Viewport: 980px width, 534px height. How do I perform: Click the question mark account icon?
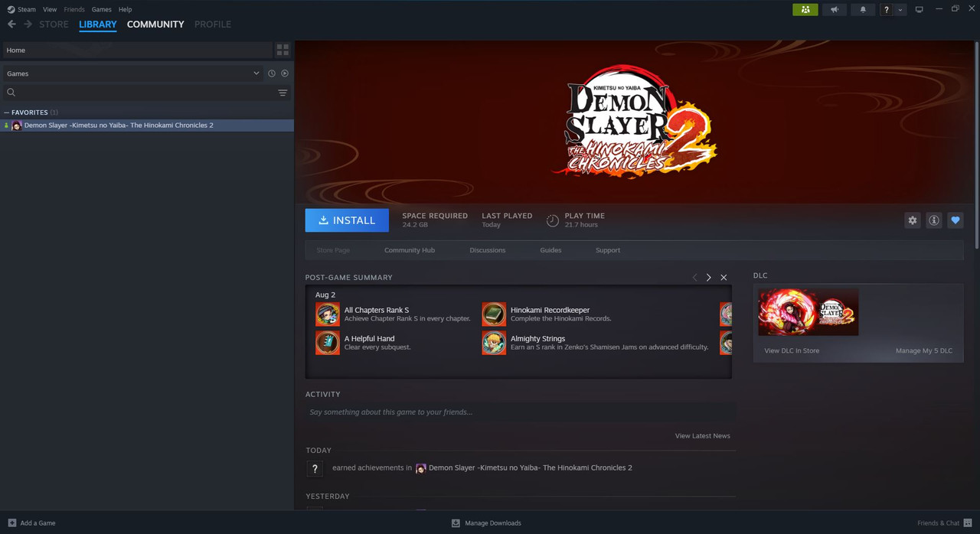tap(887, 9)
